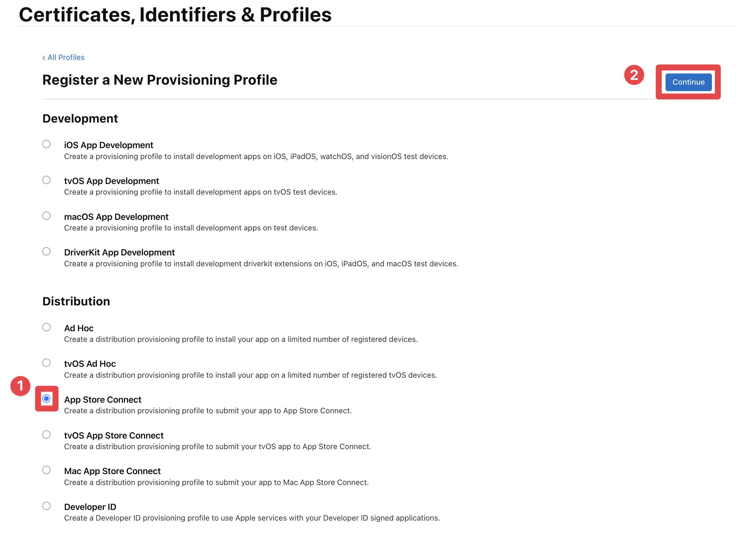Image resolution: width=756 pixels, height=552 pixels.
Task: Select the iOS App Development radio button
Action: coord(47,144)
